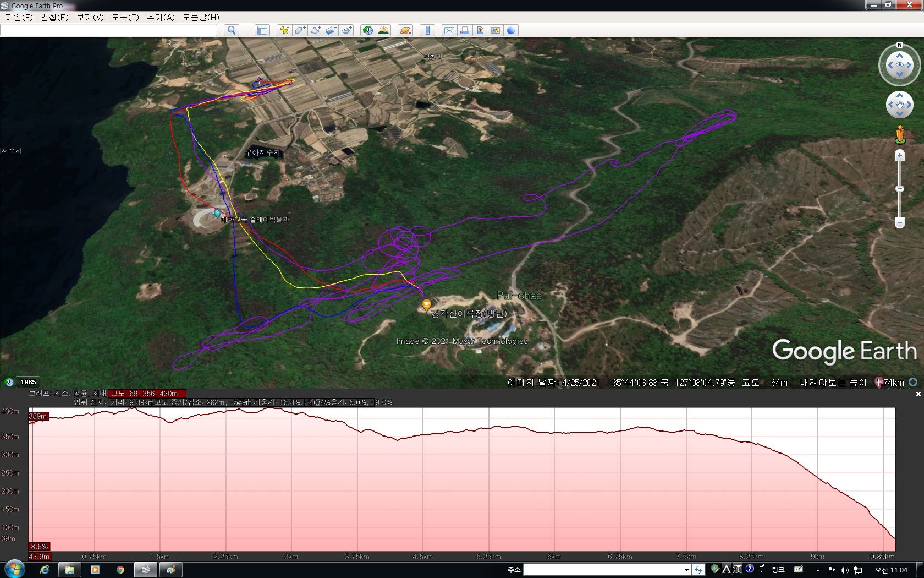Record a tour with the camera icon
Image resolution: width=924 pixels, height=578 pixels.
[346, 30]
